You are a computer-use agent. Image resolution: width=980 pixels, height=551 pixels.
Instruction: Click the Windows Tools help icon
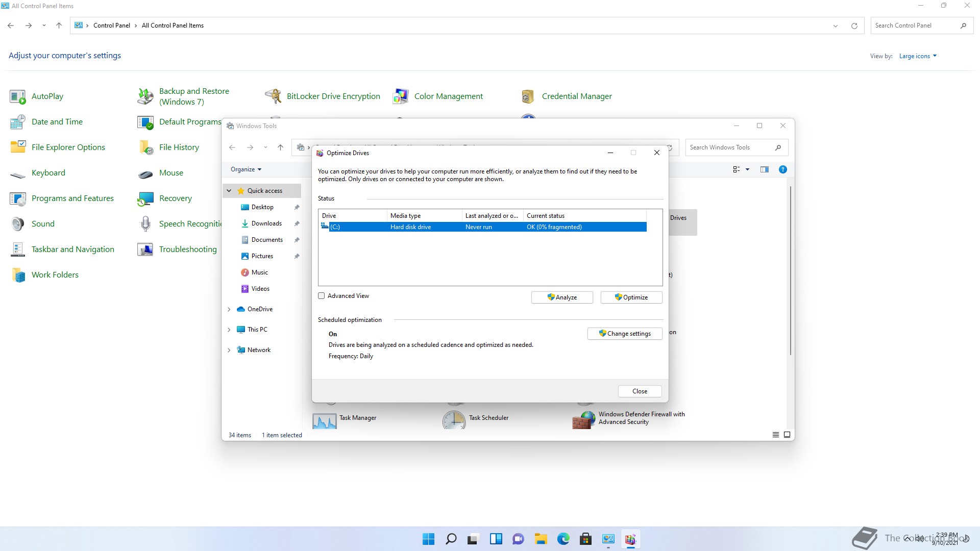coord(782,169)
